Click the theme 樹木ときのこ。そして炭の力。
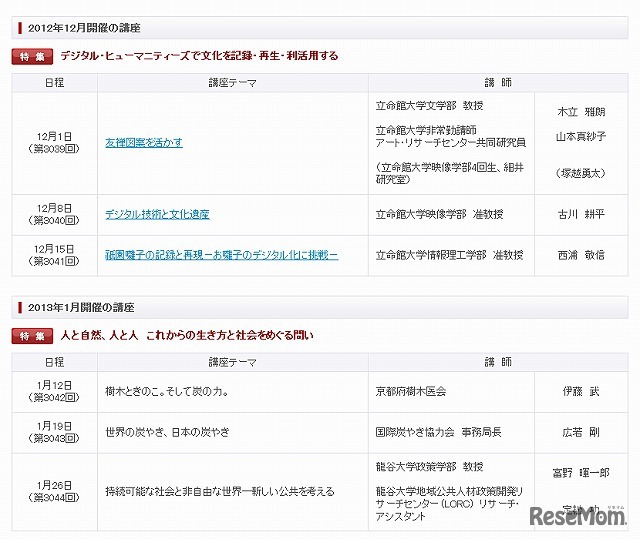 pos(167,391)
